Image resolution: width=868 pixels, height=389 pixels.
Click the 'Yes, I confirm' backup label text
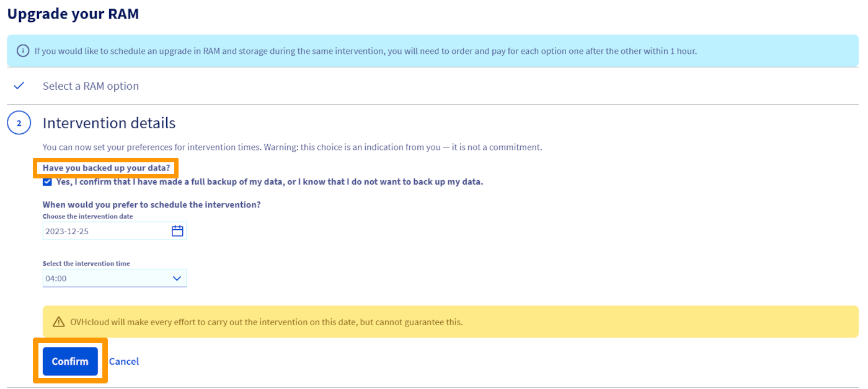pos(269,181)
